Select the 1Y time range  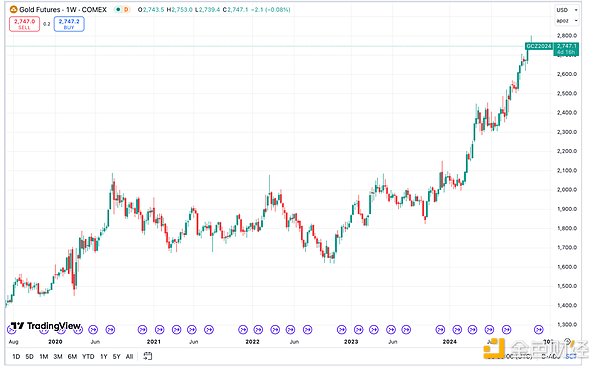click(x=104, y=357)
